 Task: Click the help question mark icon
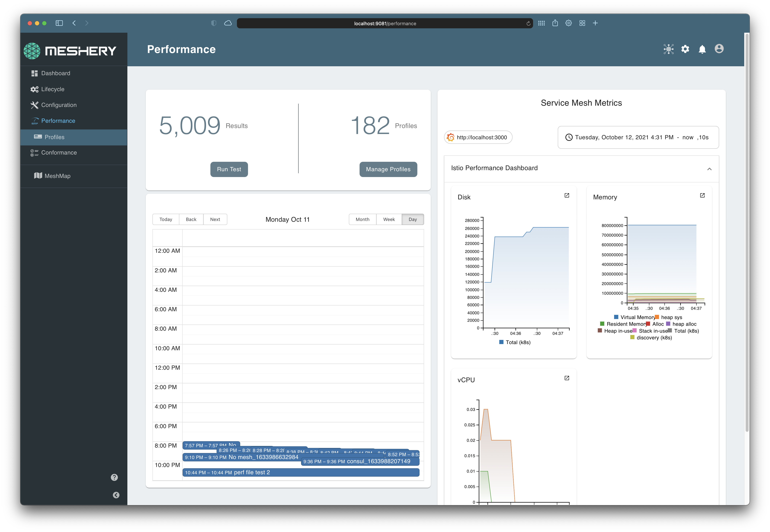pos(114,477)
